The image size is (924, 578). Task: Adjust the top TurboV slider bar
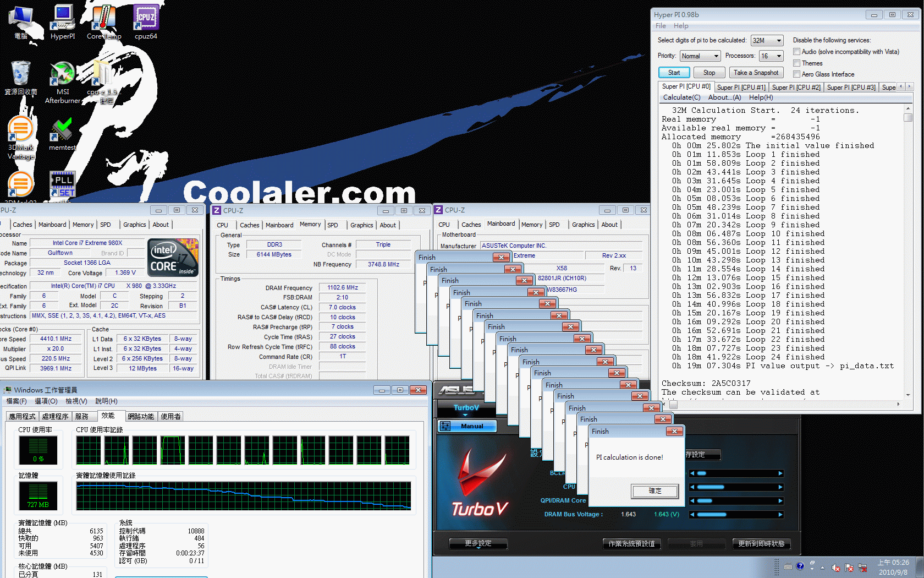tap(736, 473)
